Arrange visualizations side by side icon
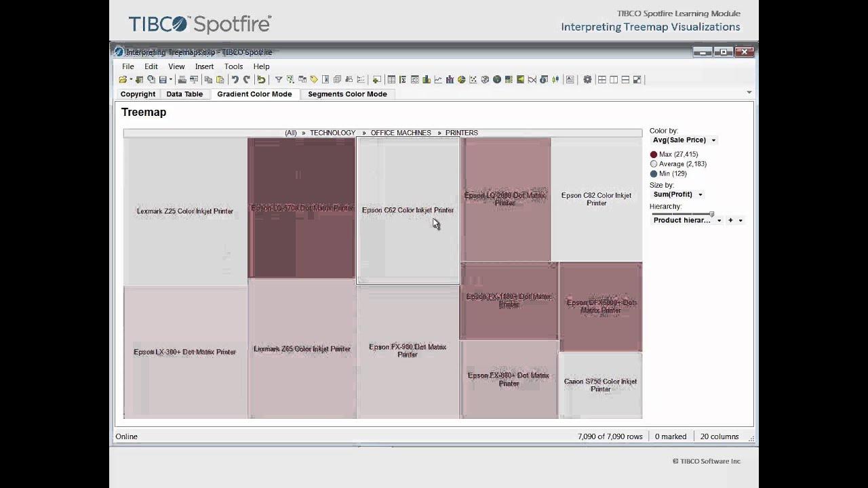The width and height of the screenshot is (868, 488). (x=614, y=79)
